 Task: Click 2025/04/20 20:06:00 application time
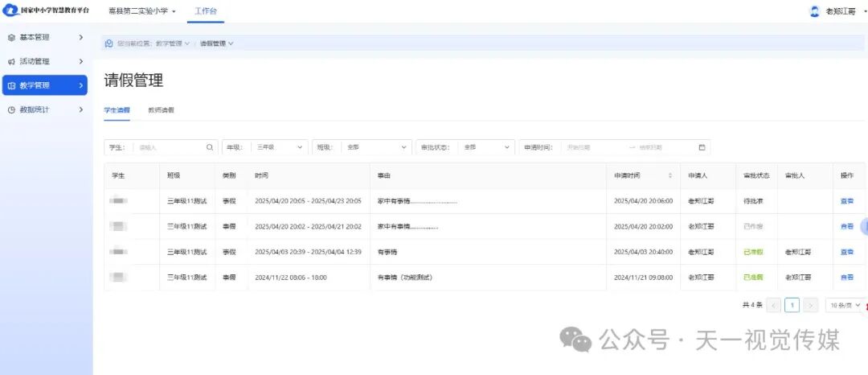(643, 201)
